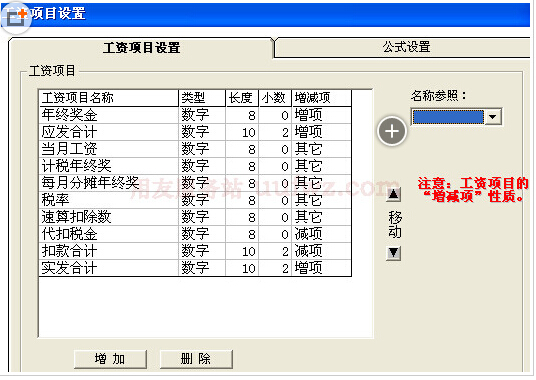Click the 小数 column header
The image size is (536, 380).
[x=275, y=98]
